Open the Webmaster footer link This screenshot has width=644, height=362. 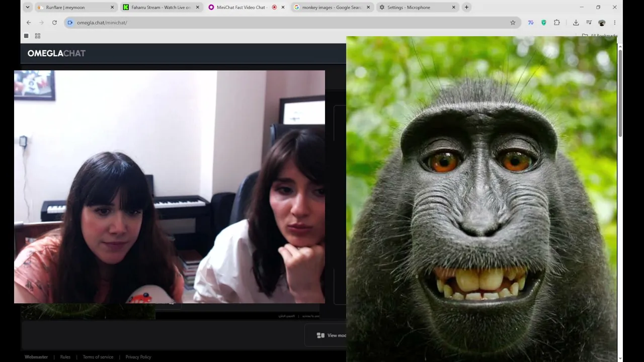(x=36, y=357)
